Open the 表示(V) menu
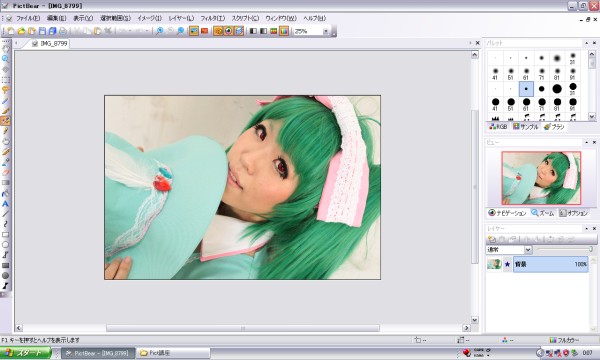600x360 pixels. [x=83, y=18]
